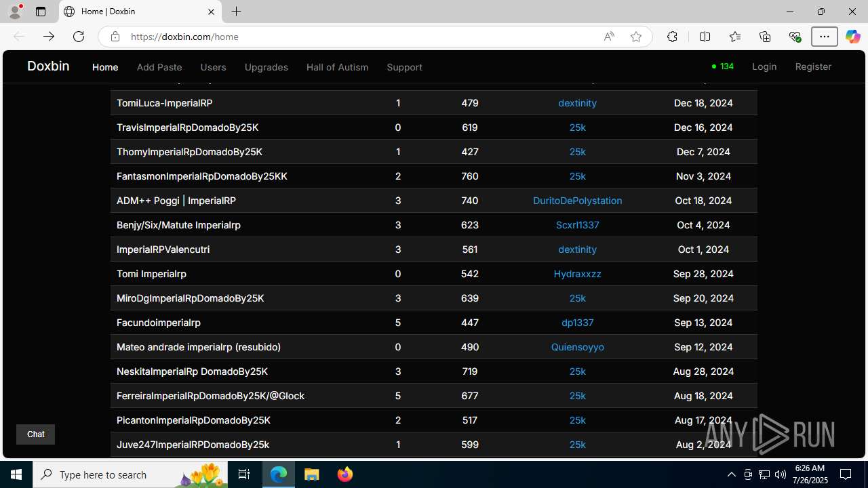
Task: Open Quiensoyyo user link
Action: pyautogui.click(x=577, y=347)
